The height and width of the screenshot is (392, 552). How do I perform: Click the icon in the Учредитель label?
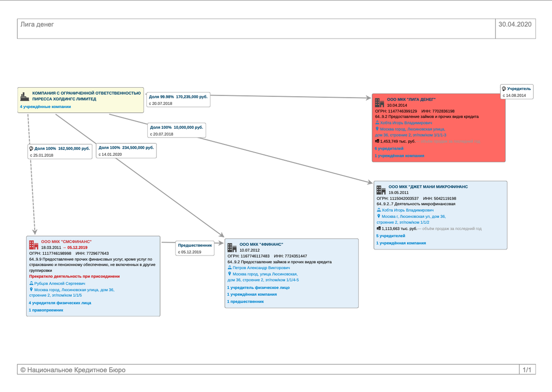point(504,89)
